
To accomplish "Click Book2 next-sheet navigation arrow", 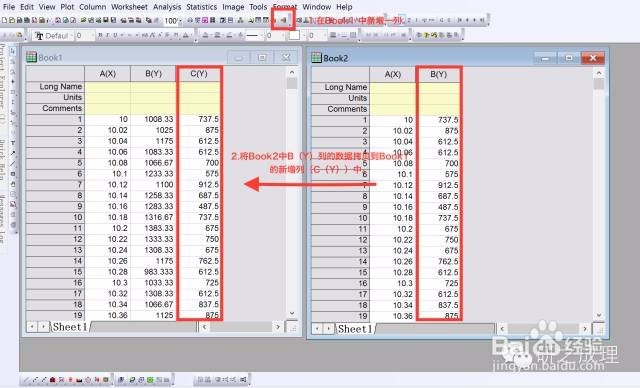I will point(329,329).
